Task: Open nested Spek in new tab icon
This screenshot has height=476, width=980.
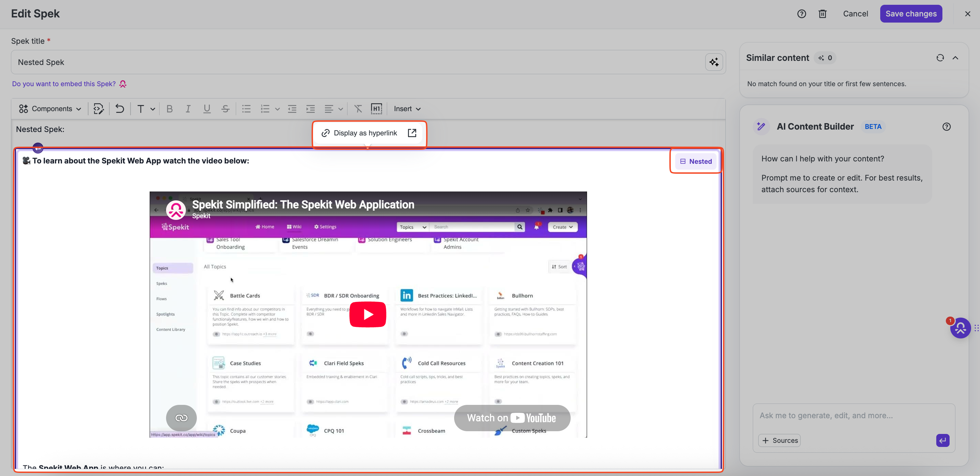Action: [x=412, y=133]
